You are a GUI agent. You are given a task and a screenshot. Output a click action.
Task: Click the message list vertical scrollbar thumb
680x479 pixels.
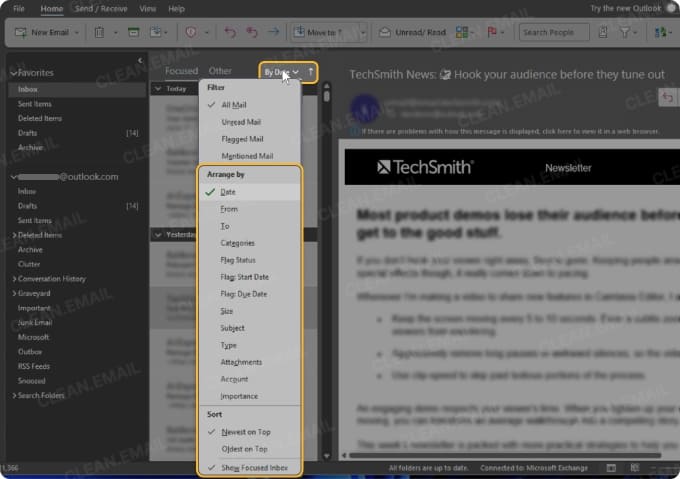click(x=327, y=96)
